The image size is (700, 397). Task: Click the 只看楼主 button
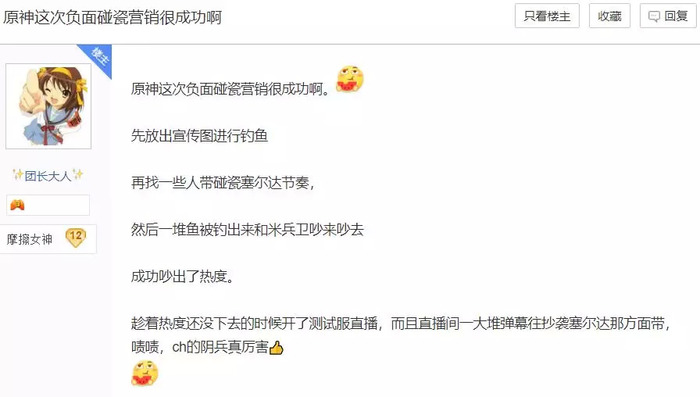(x=547, y=16)
